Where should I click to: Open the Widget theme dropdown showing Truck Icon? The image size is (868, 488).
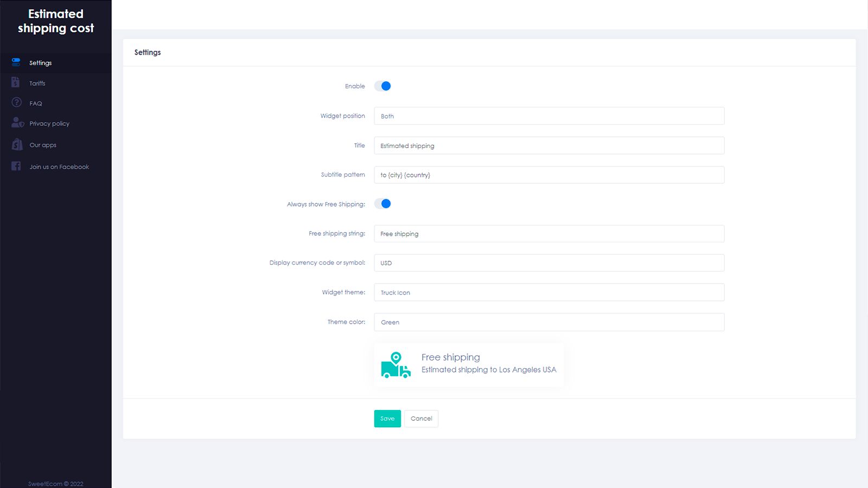pos(548,292)
